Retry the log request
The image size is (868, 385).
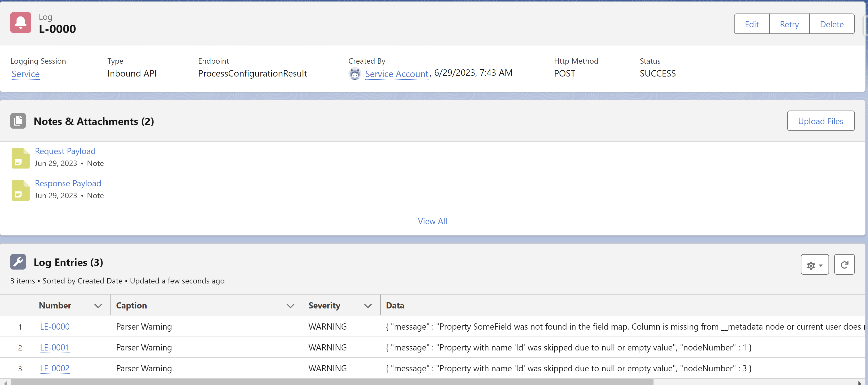789,24
